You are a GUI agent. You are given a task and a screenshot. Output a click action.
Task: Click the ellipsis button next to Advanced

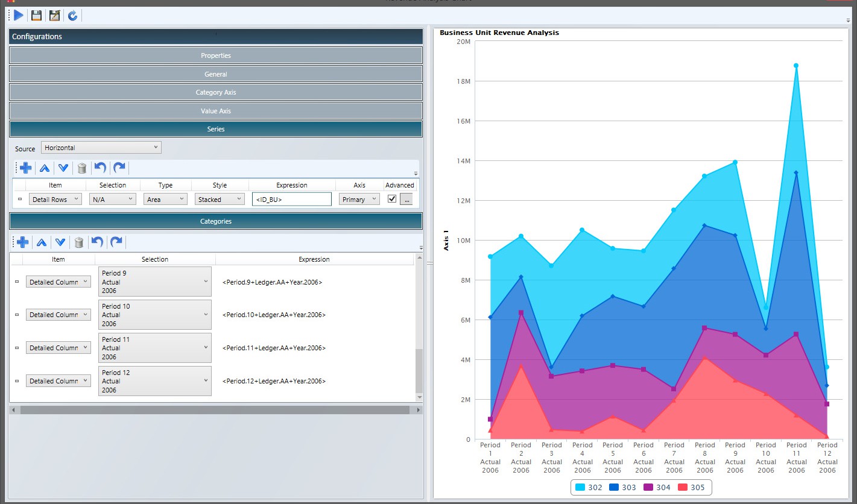tap(406, 200)
